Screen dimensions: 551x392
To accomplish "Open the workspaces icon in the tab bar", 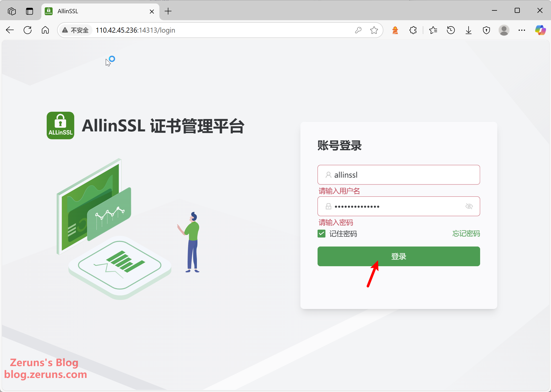I will (x=12, y=11).
